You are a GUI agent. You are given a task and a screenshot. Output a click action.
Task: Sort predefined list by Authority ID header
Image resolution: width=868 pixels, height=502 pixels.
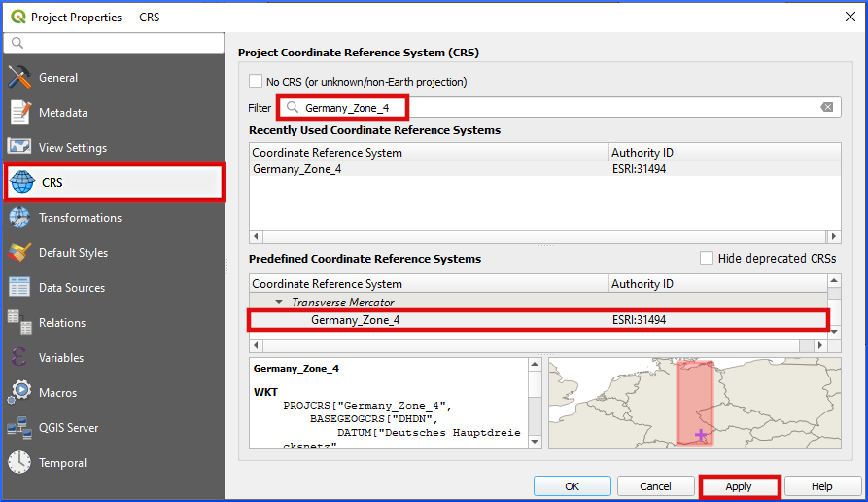[718, 283]
